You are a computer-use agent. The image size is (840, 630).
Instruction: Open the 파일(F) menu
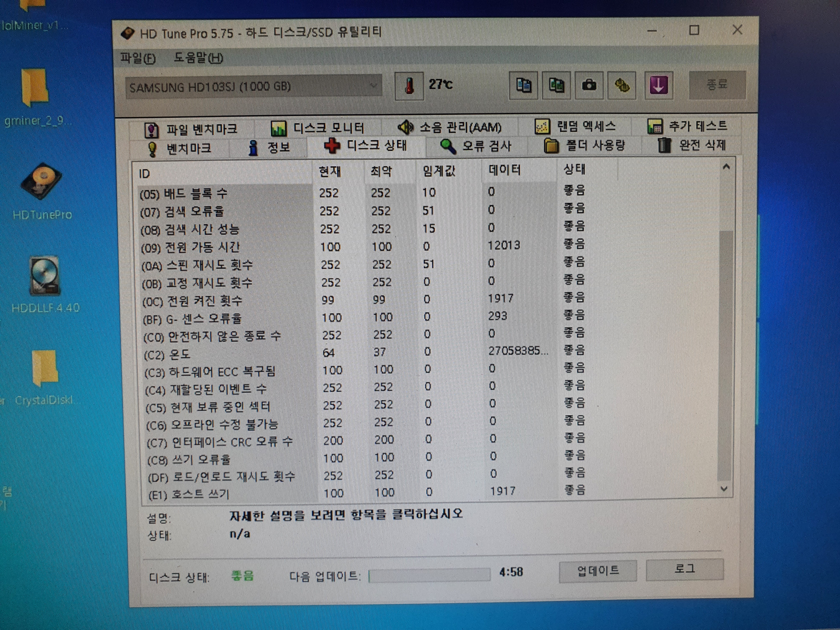coord(138,58)
